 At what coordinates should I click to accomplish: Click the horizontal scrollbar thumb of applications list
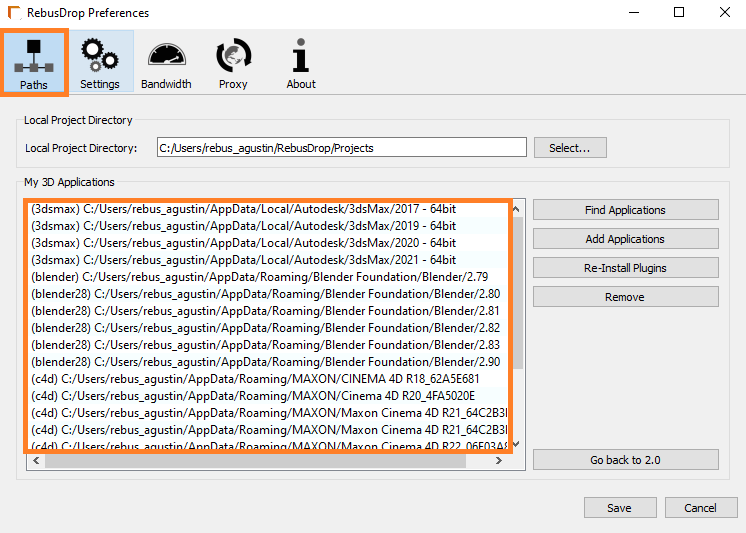tap(255, 461)
